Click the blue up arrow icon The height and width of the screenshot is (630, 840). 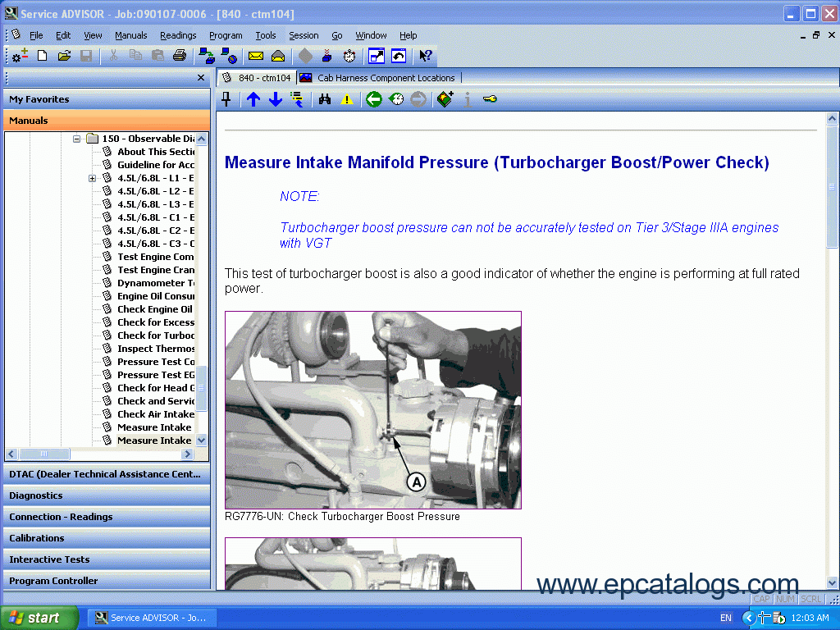pos(253,99)
